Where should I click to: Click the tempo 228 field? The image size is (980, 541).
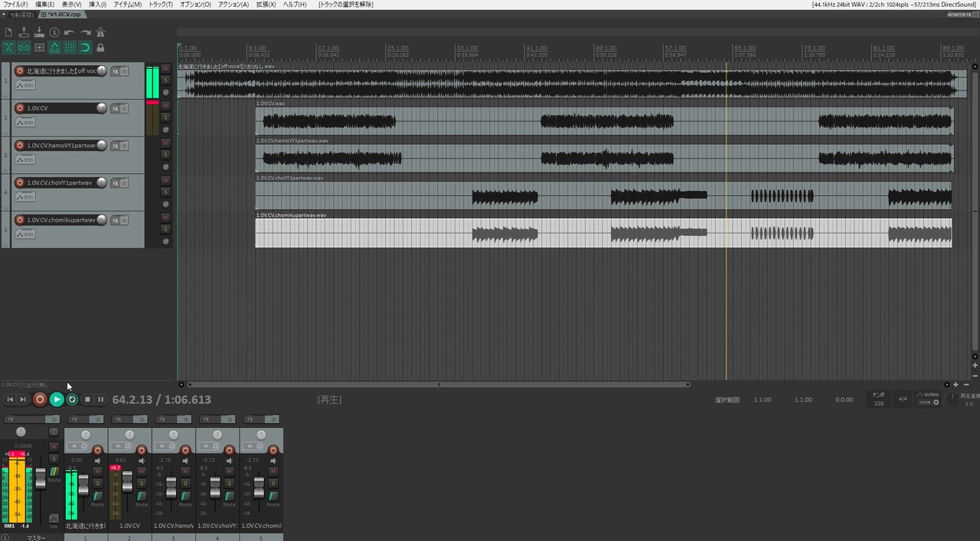(878, 400)
